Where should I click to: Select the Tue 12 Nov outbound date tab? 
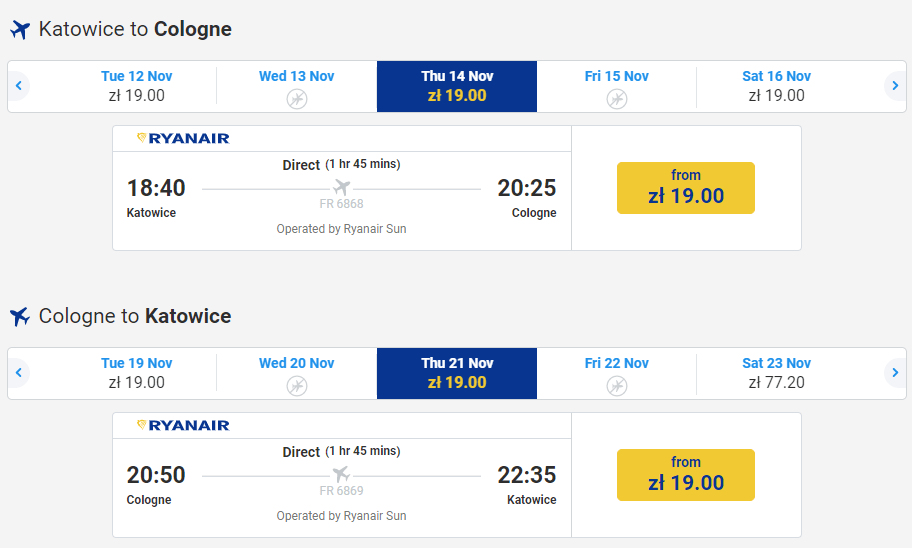[x=137, y=87]
